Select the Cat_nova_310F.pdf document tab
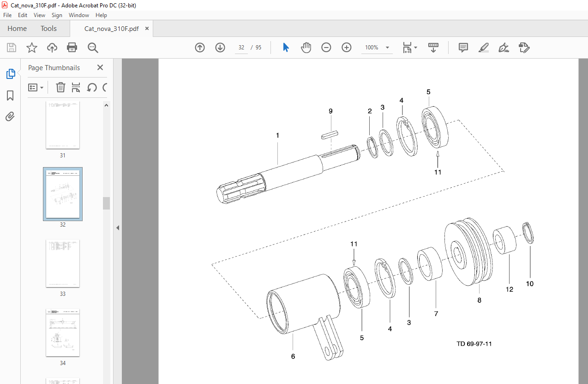Viewport: 588px width, 384px height. (111, 29)
